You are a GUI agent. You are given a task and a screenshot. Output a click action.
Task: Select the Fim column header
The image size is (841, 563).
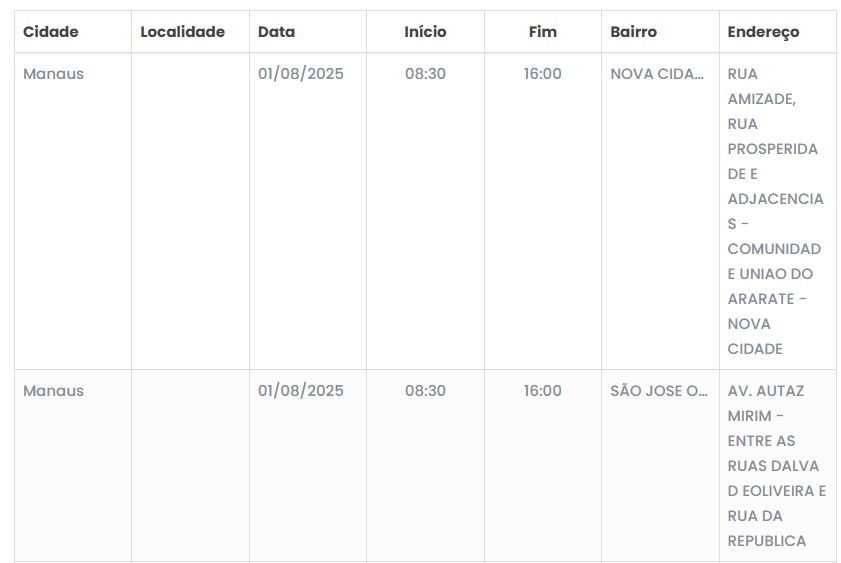click(543, 32)
